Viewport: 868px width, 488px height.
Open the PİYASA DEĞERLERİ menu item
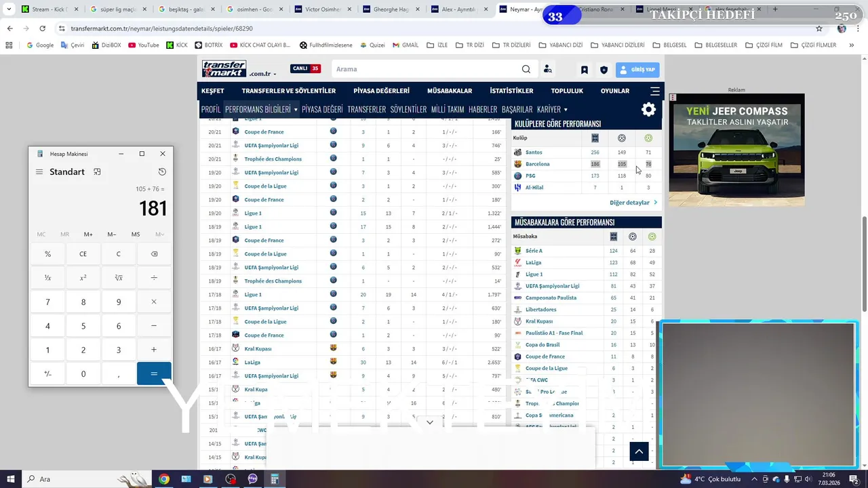point(381,91)
